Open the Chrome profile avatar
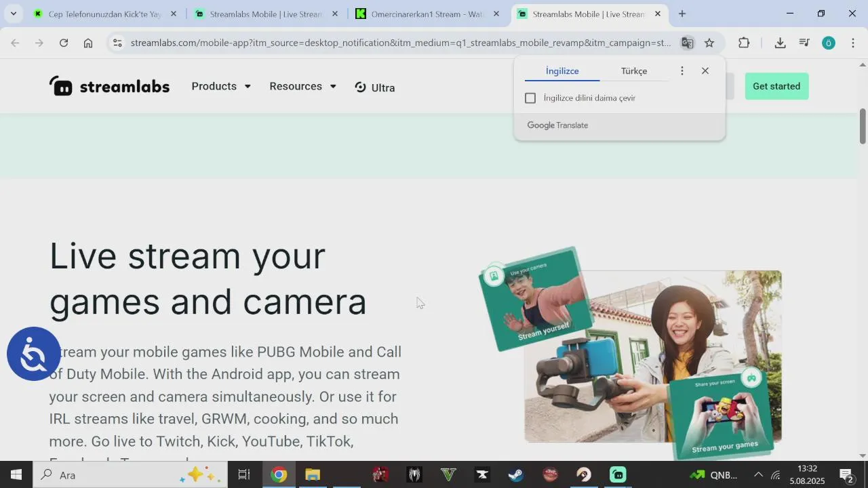 [829, 43]
